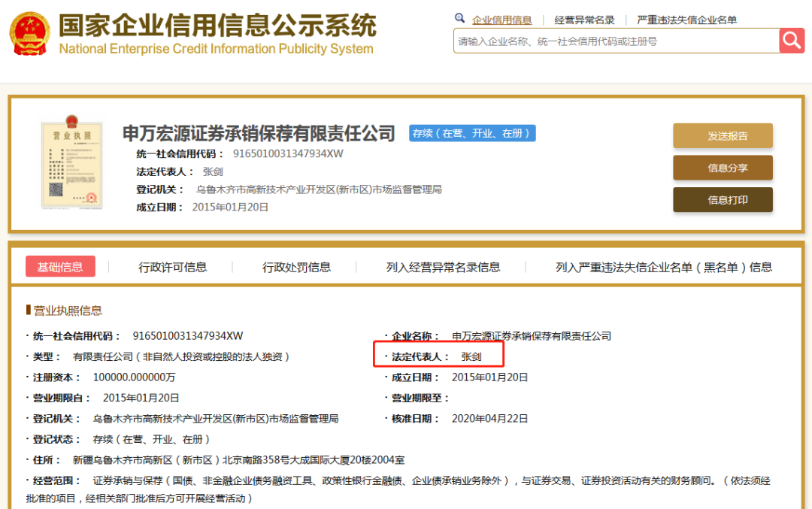This screenshot has width=812, height=509.
Task: Click the company title 申万宏源证券承销保荐有限责任公司
Action: pyautogui.click(x=259, y=134)
